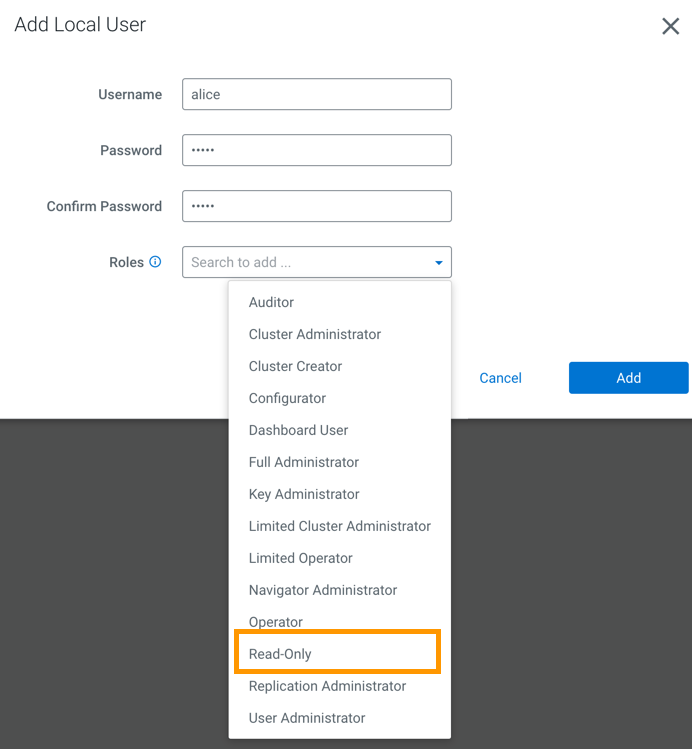
Task: Select Full Administrator role
Action: click(304, 462)
